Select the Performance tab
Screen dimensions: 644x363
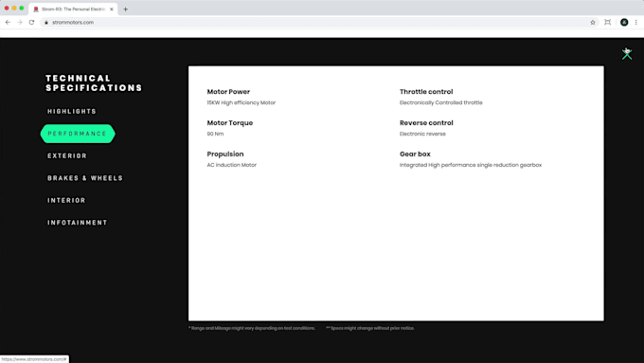(78, 134)
